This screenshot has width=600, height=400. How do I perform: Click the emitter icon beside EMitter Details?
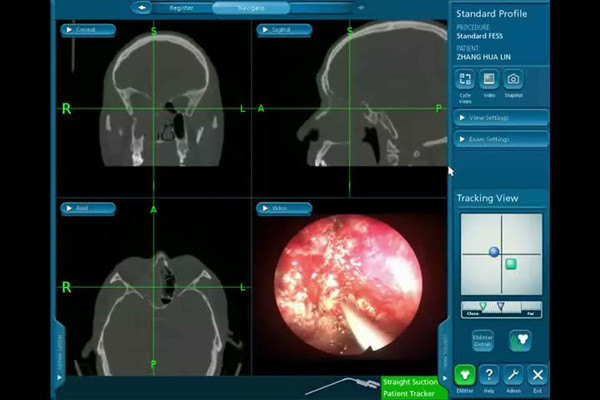[519, 340]
